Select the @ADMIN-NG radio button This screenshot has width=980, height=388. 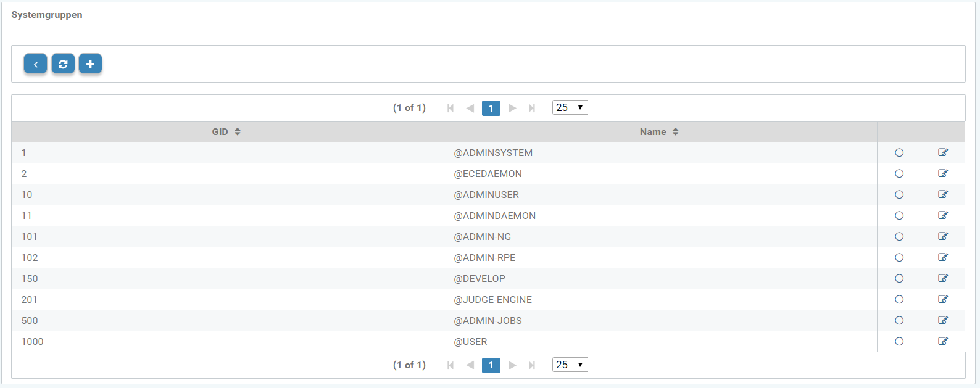[x=899, y=237]
